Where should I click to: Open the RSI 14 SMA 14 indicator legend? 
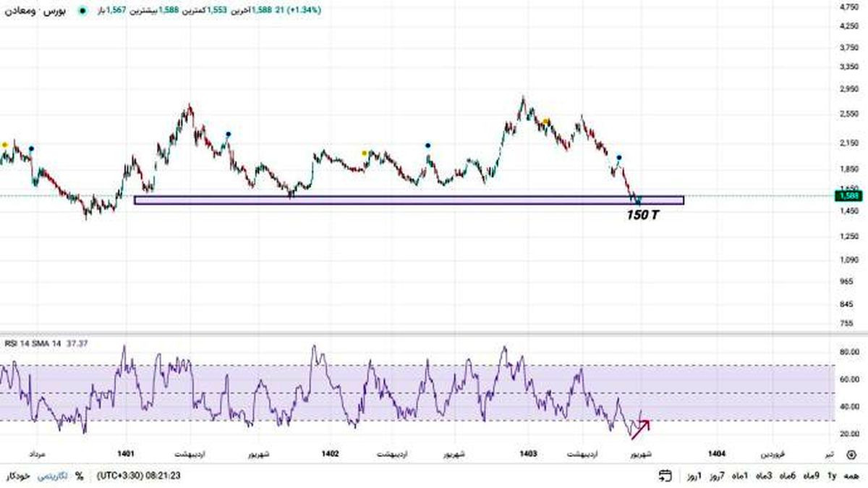pos(36,342)
